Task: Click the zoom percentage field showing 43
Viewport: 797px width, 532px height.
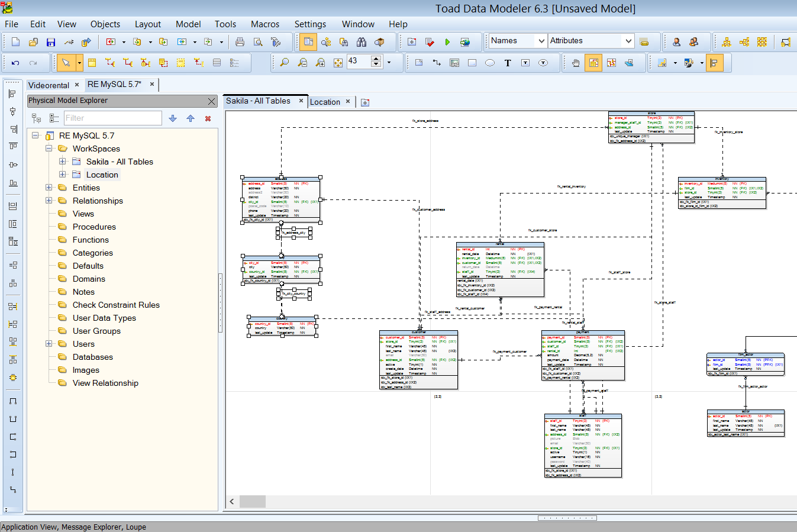Action: pos(359,62)
